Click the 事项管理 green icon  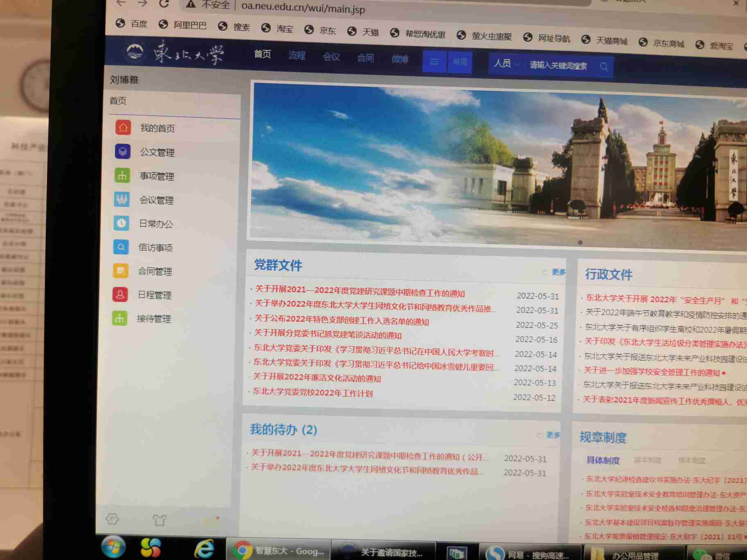(x=122, y=176)
